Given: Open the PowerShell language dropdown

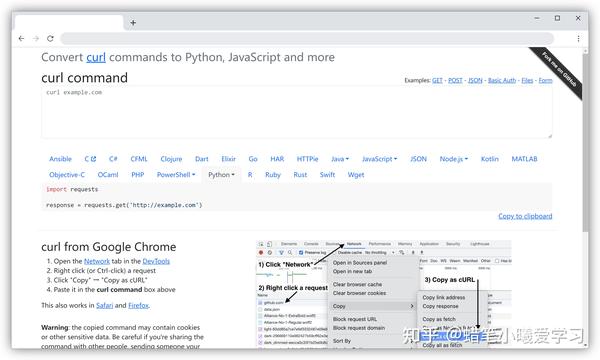Looking at the screenshot, I should [x=176, y=174].
